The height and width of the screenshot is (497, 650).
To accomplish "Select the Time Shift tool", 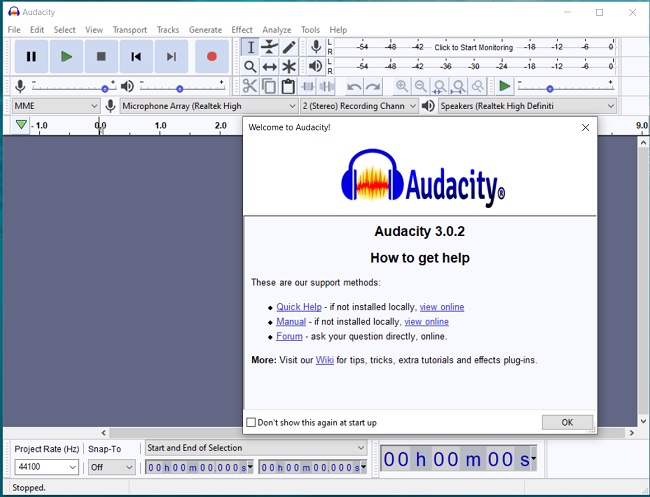I will (x=269, y=66).
